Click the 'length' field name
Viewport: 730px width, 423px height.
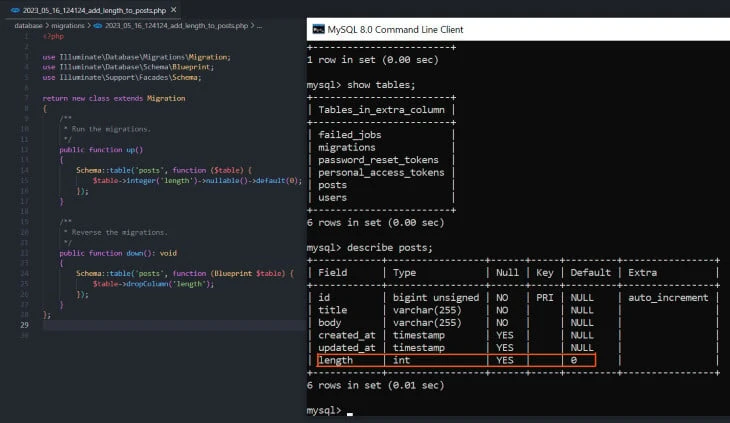(x=336, y=361)
